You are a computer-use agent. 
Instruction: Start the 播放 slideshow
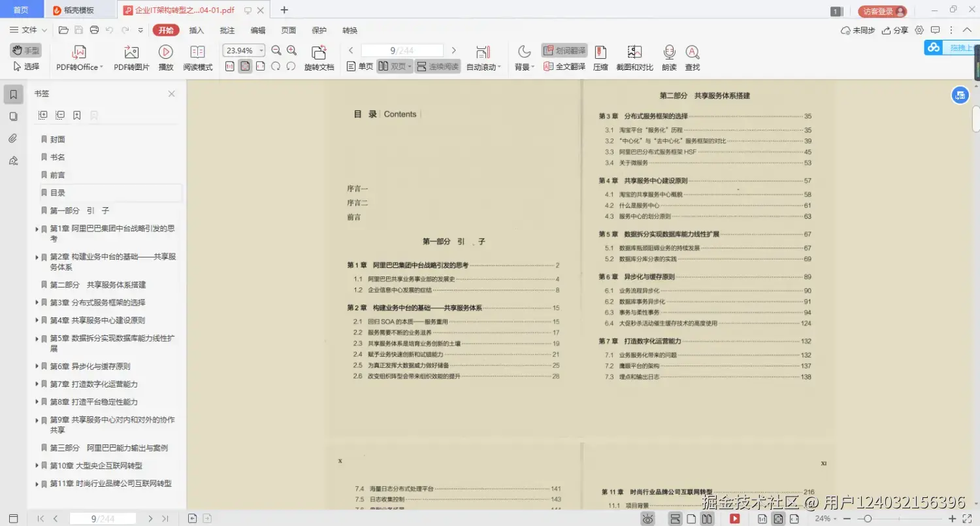pyautogui.click(x=166, y=58)
